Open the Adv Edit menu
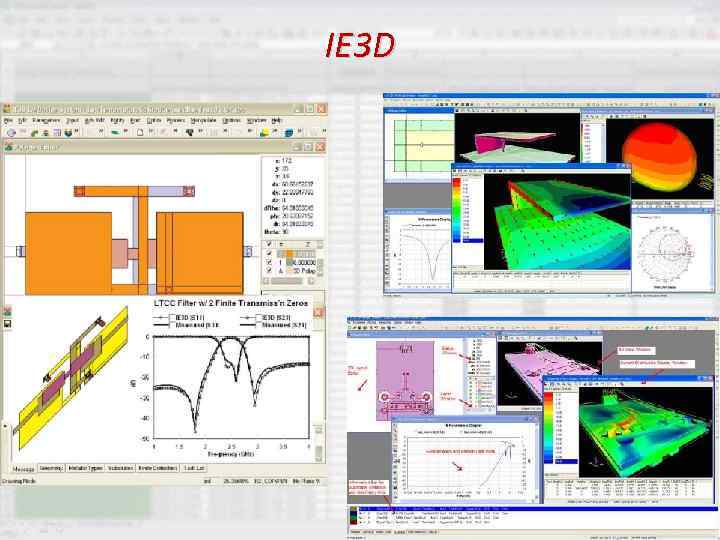Image resolution: width=720 pixels, height=540 pixels. [x=95, y=120]
